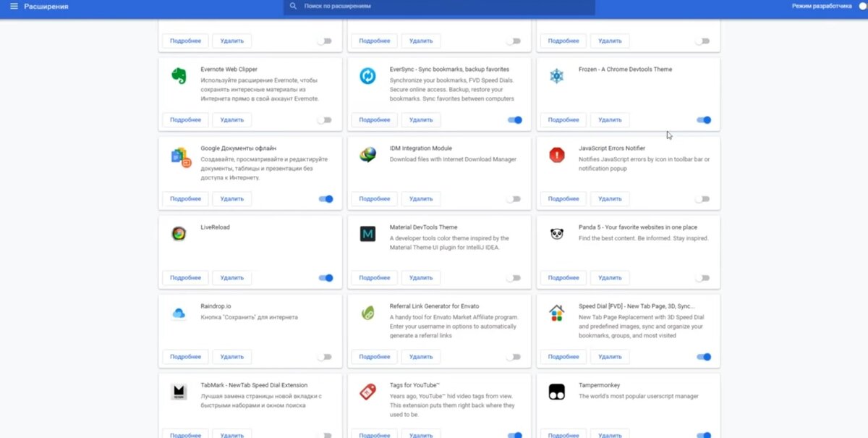Click the Расширения page title
The width and height of the screenshot is (868, 438).
click(x=46, y=7)
